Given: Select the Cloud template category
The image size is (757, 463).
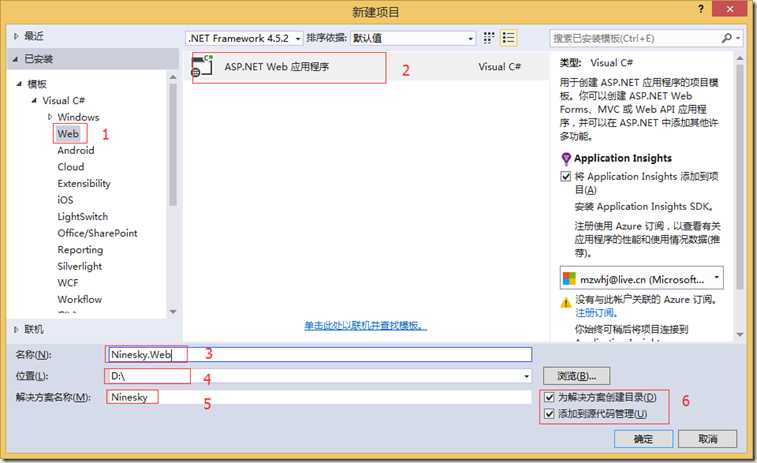Looking at the screenshot, I should [70, 167].
